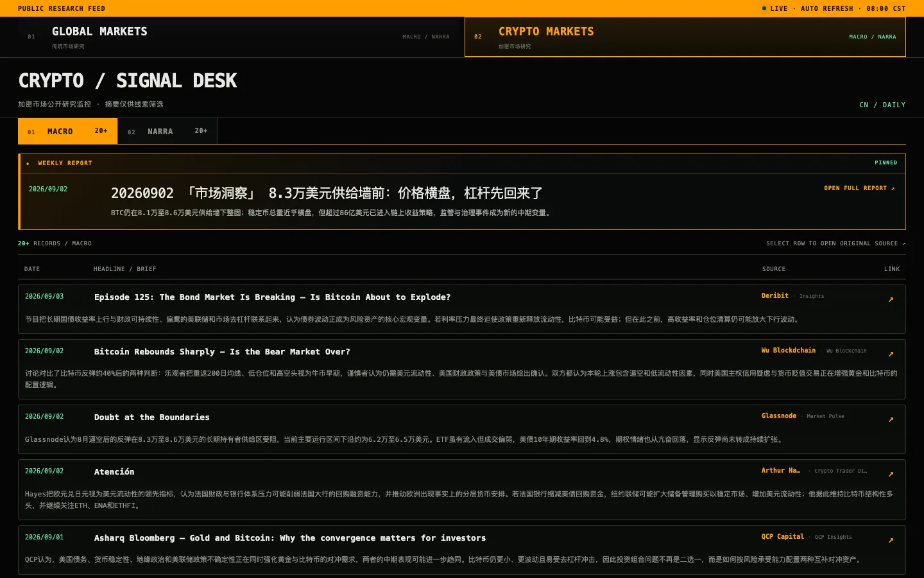The image size is (924, 578).
Task: Click the LINK column header
Action: (x=892, y=269)
